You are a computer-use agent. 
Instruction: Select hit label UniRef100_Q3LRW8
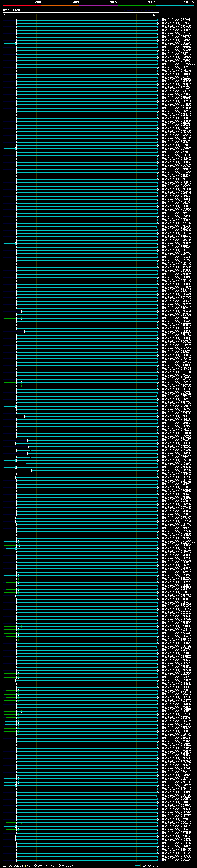(177, 332)
